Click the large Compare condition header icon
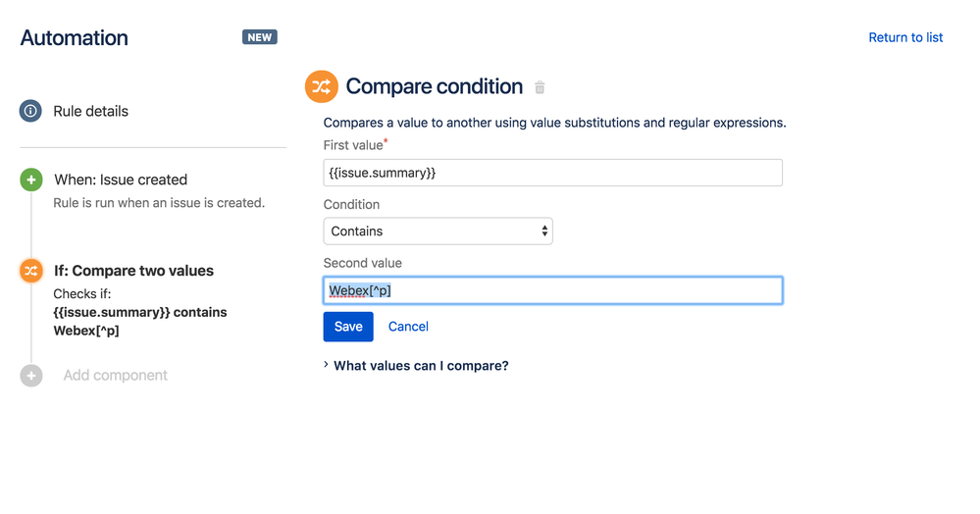Viewport: 980px width, 514px height. pos(321,86)
